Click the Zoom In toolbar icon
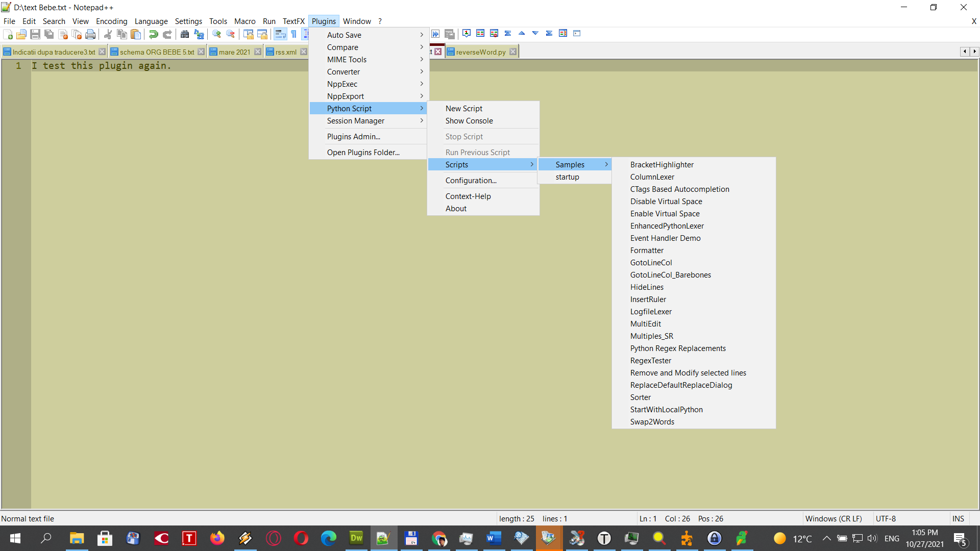This screenshot has height=551, width=980. pos(216,34)
